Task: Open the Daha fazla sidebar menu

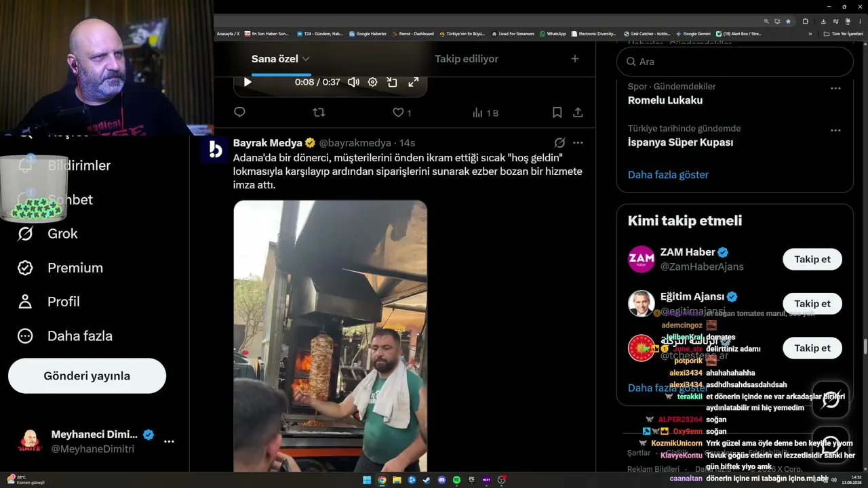Action: [65, 336]
